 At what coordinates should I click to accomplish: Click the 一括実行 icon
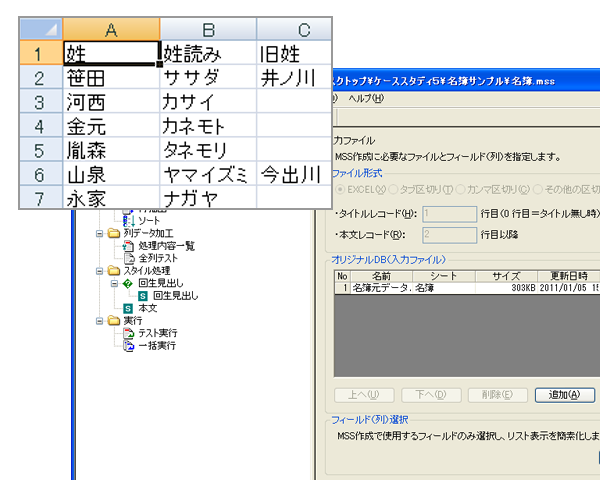(129, 346)
